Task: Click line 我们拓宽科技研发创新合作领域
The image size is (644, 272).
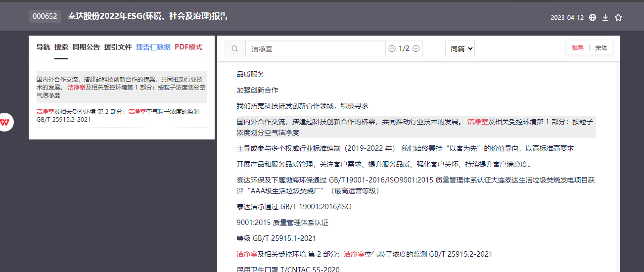Action: pyautogui.click(x=302, y=106)
